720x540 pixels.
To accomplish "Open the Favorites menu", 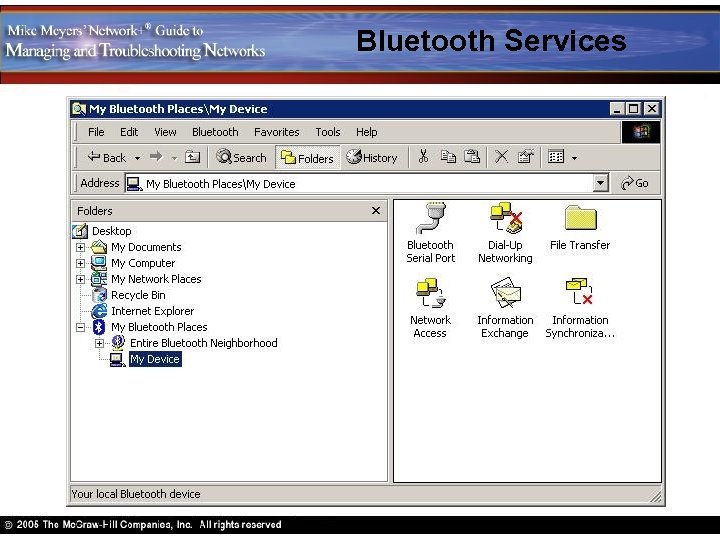I will (x=276, y=132).
